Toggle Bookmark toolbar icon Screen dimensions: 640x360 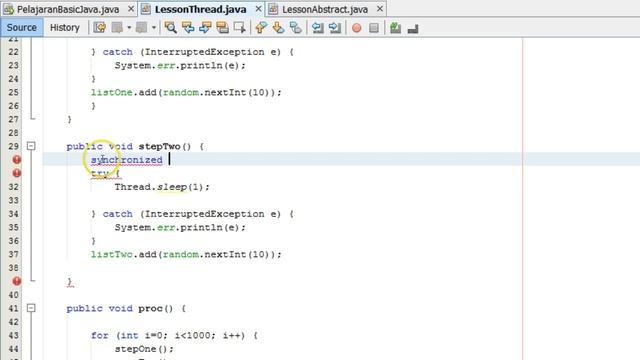(296, 28)
